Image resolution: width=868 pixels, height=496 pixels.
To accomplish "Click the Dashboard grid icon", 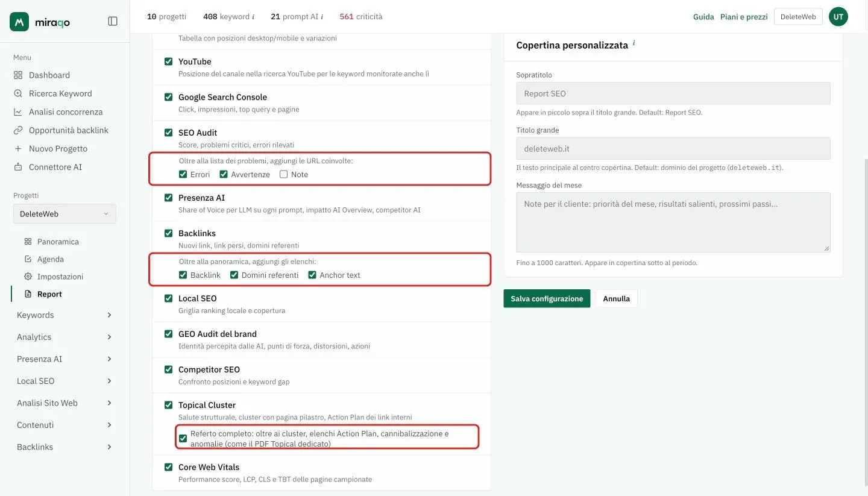I will 18,75.
